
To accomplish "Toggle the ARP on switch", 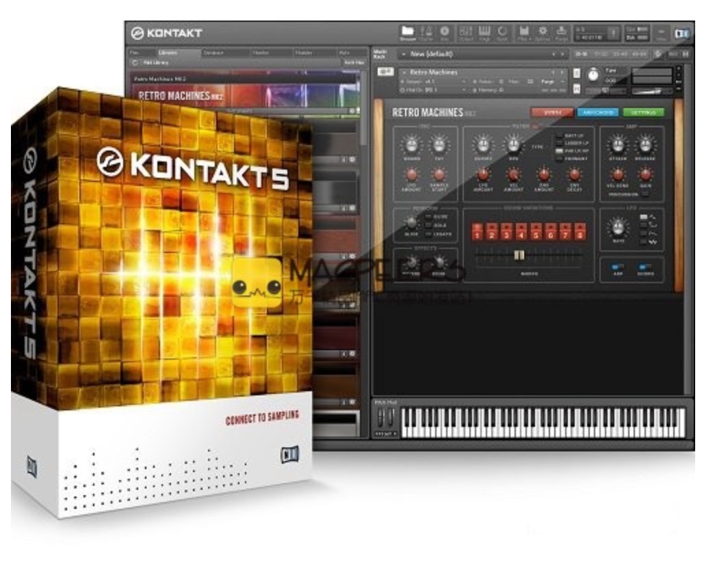I will 617,267.
